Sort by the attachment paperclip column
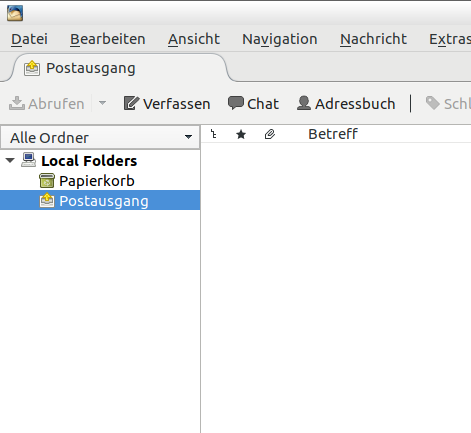471x433 pixels. click(x=270, y=134)
